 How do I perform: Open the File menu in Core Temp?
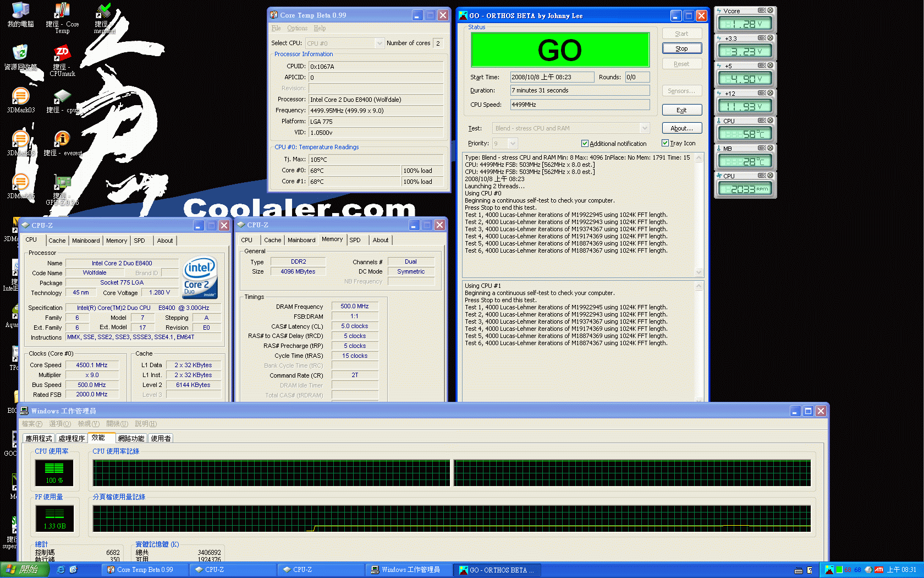[276, 28]
